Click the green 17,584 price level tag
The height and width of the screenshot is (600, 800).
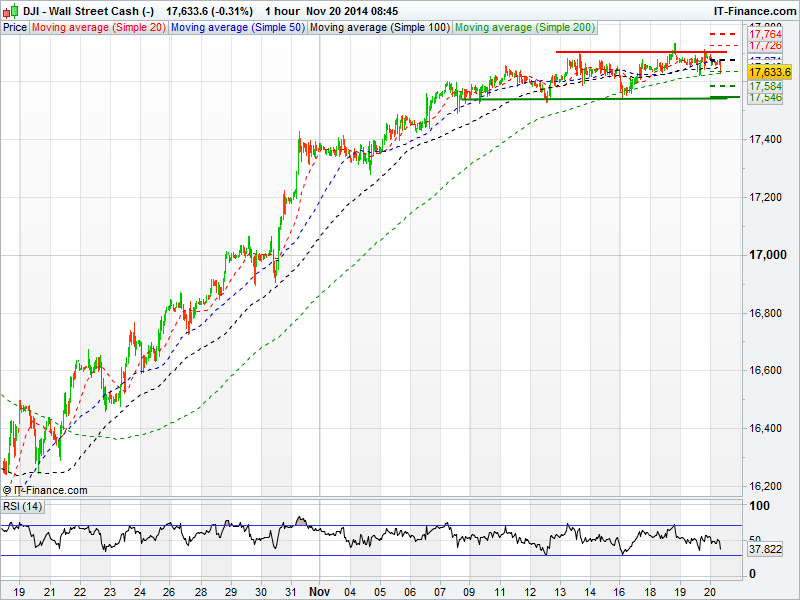click(765, 87)
